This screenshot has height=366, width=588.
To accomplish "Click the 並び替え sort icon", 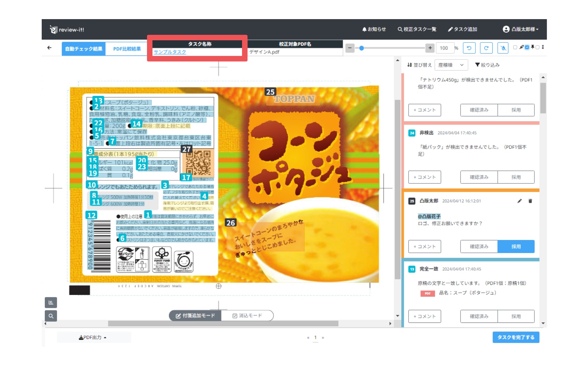I will (410, 65).
